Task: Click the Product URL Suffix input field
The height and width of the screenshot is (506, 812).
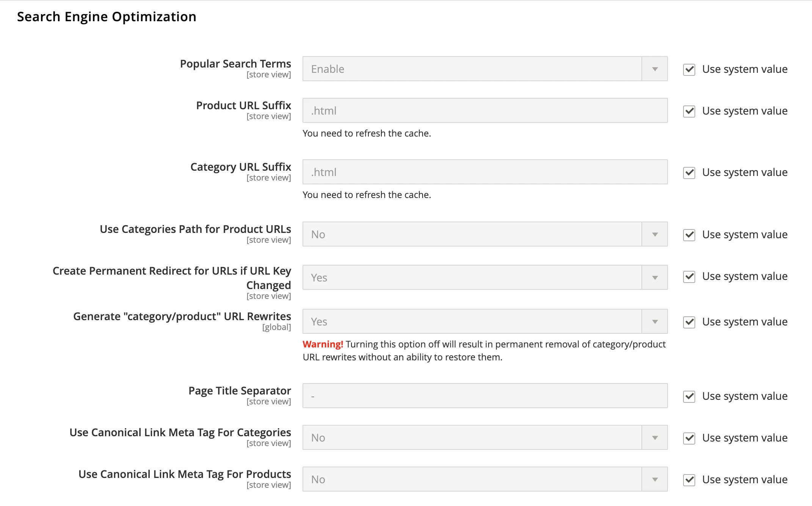Action: point(484,111)
